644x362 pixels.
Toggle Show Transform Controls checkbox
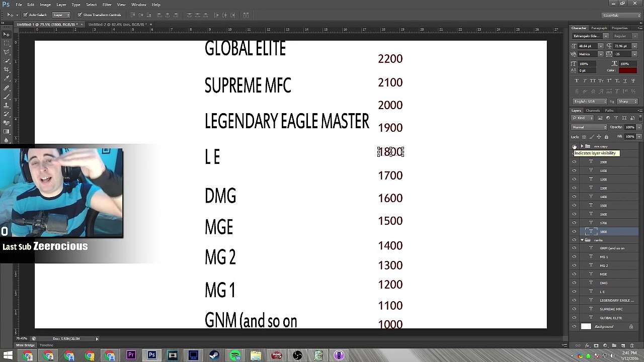[79, 15]
